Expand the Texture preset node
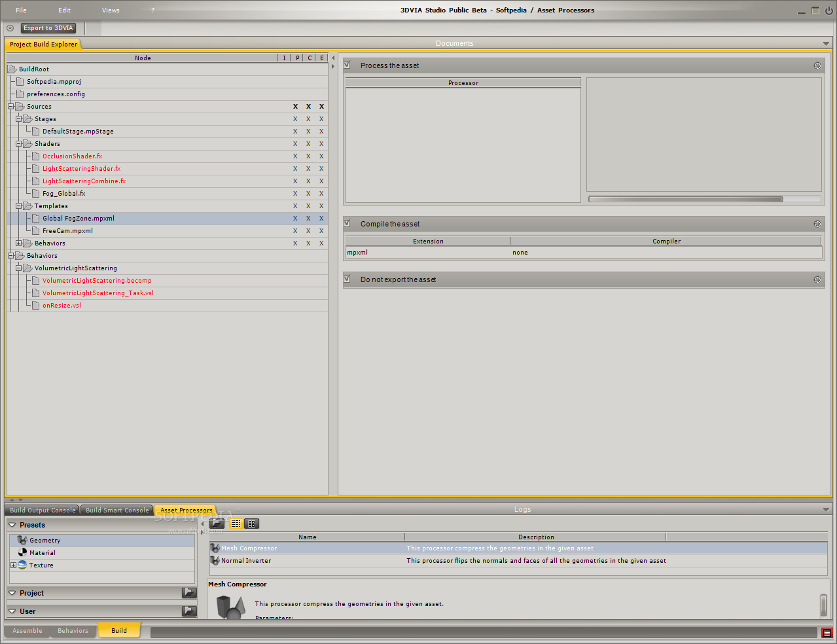 pos(13,565)
